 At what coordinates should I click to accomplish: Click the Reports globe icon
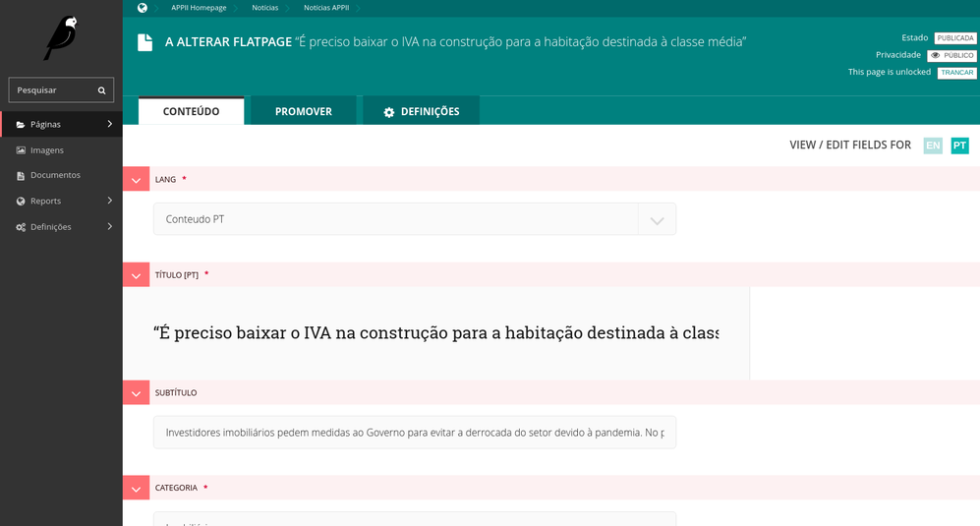[x=21, y=202]
